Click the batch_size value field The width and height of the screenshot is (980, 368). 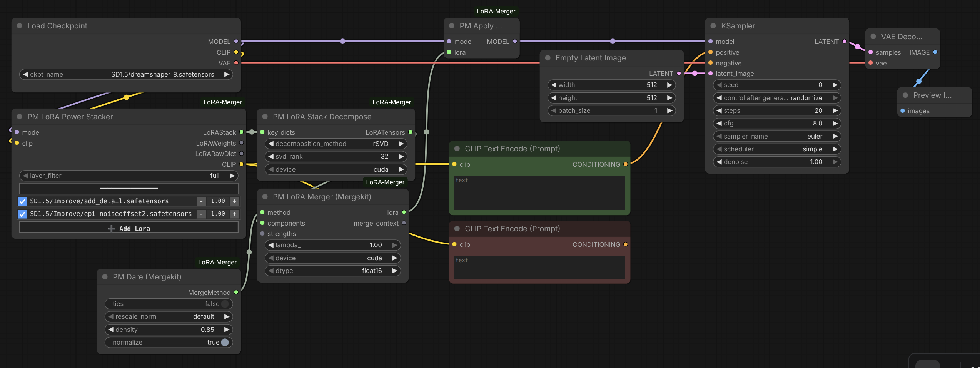pos(611,110)
